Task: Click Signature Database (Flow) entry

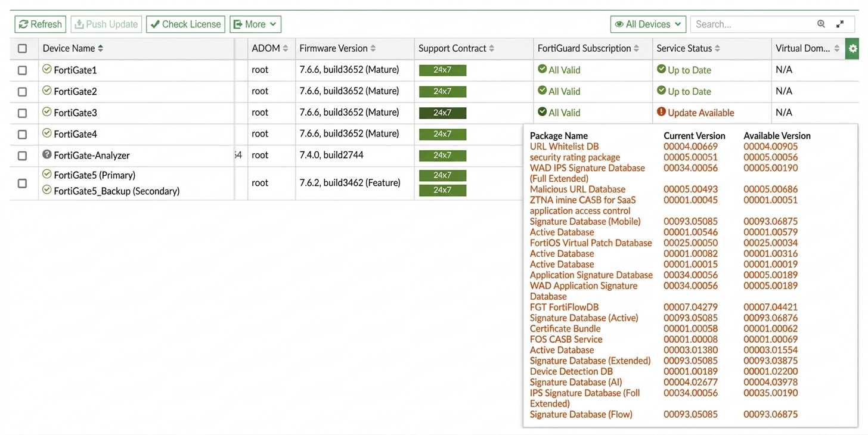Action: click(x=581, y=415)
